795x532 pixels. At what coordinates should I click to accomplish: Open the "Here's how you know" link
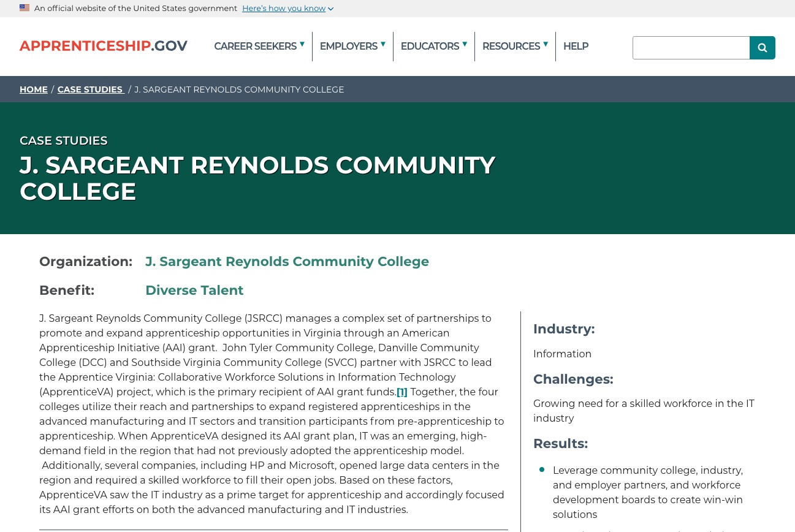[x=284, y=9]
